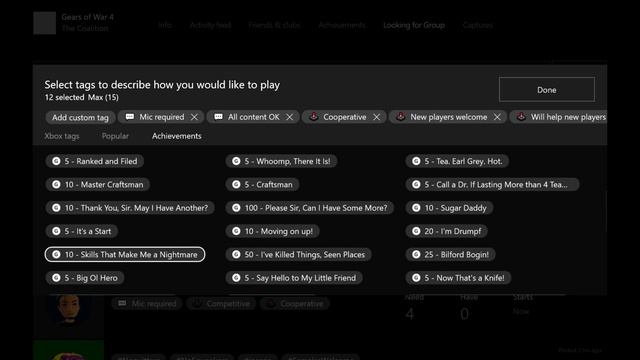Image resolution: width=640 pixels, height=360 pixels.
Task: Select the 5 - Ranked and Filed tag
Action: [x=94, y=161]
